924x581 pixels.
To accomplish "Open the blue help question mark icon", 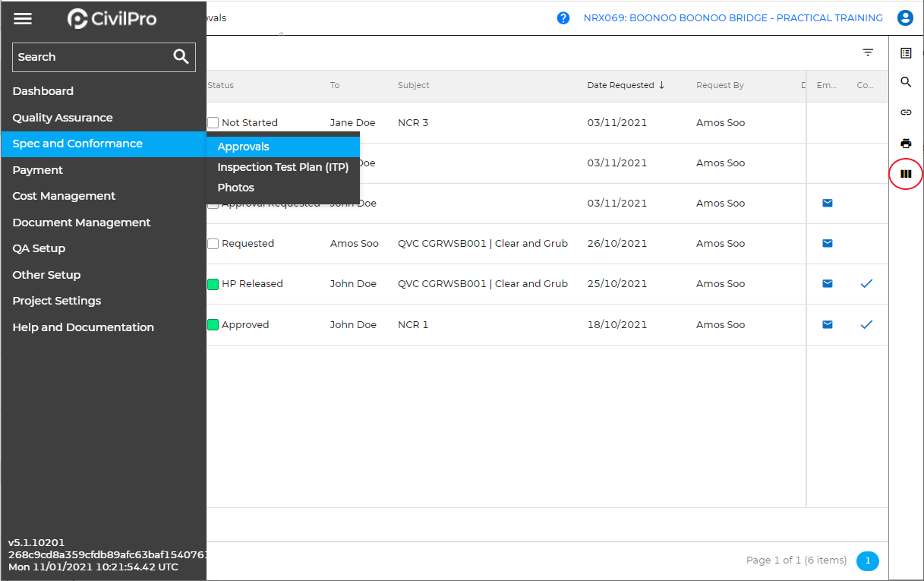I will [563, 18].
